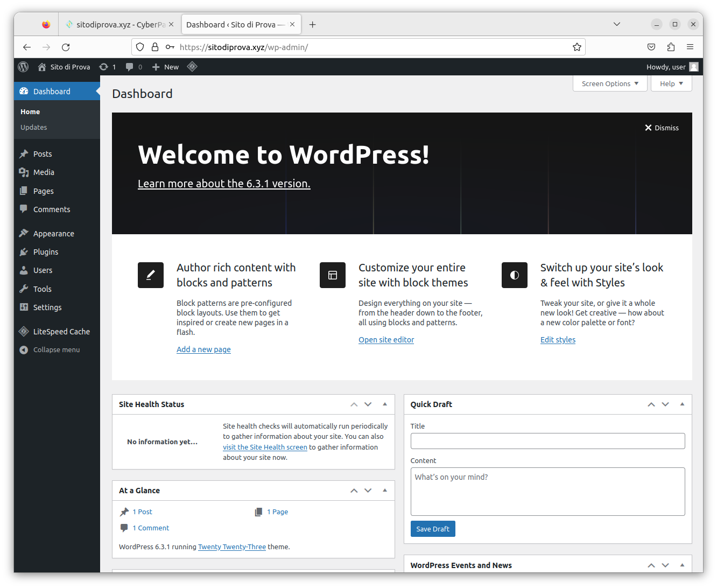This screenshot has width=717, height=588.
Task: Click the Save Draft button
Action: click(433, 529)
